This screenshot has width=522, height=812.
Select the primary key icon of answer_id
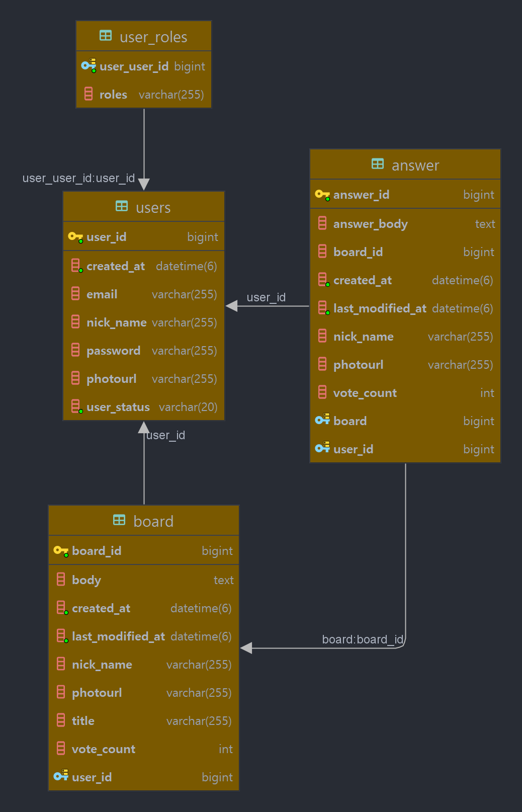[x=322, y=194]
